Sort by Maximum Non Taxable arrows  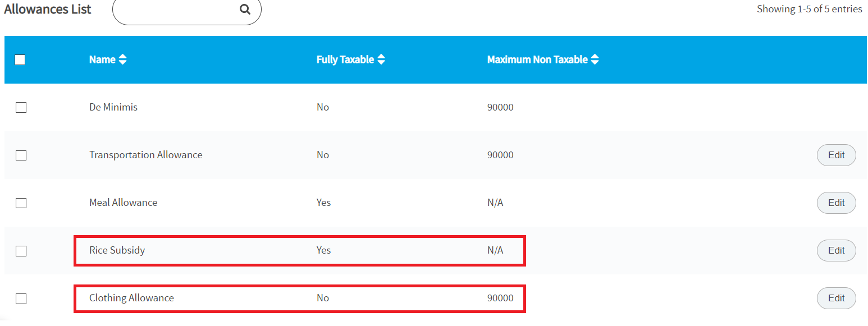point(595,59)
